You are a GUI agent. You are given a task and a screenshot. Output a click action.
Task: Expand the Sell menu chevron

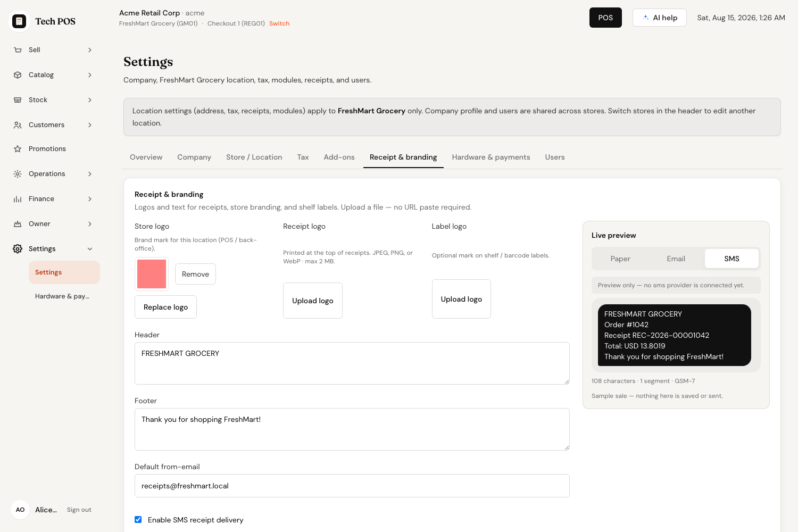coord(90,50)
